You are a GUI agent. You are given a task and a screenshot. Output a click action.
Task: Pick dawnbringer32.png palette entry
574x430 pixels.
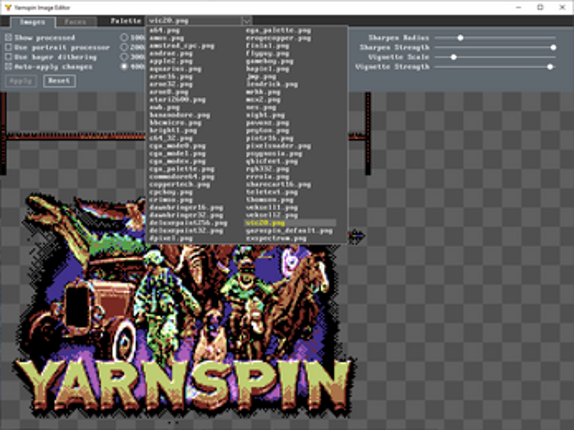click(x=186, y=215)
